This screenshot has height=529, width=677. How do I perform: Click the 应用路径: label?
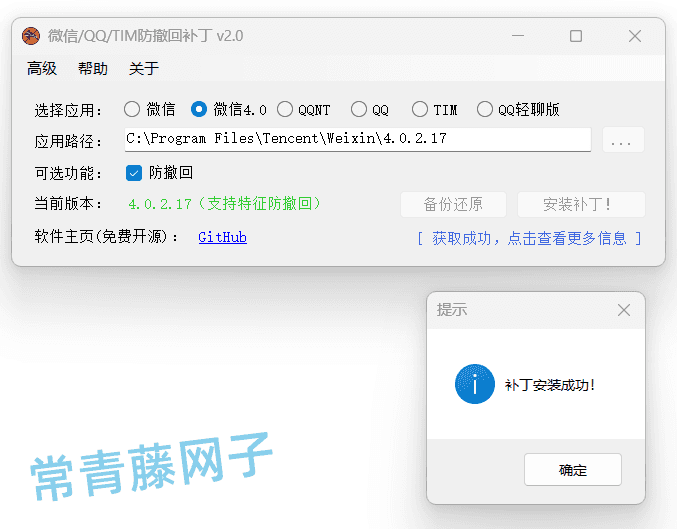[x=68, y=141]
